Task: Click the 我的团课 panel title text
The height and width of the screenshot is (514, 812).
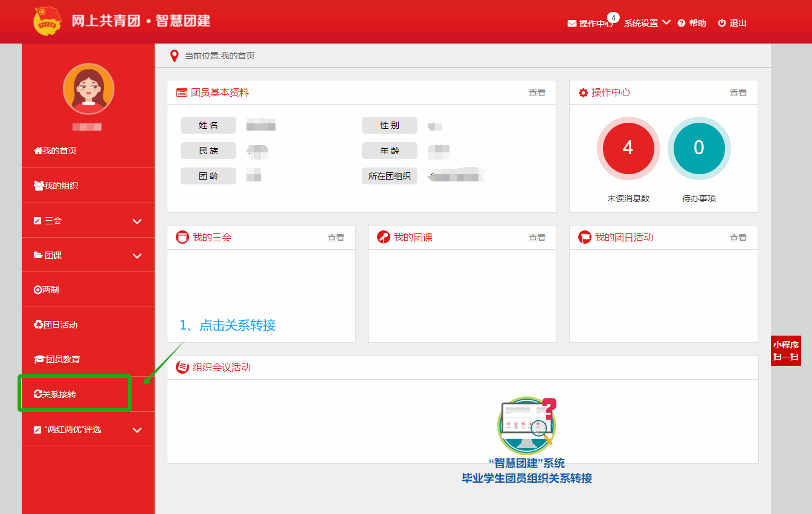Action: tap(413, 238)
